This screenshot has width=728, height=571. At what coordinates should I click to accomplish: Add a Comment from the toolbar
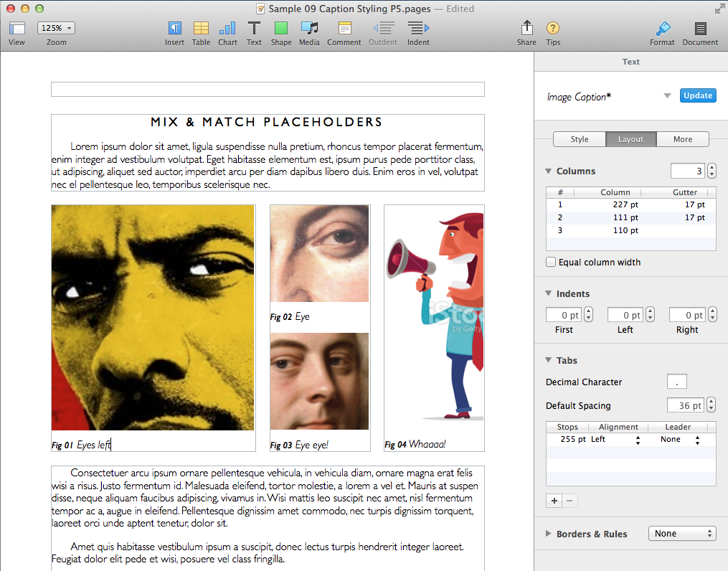344,29
